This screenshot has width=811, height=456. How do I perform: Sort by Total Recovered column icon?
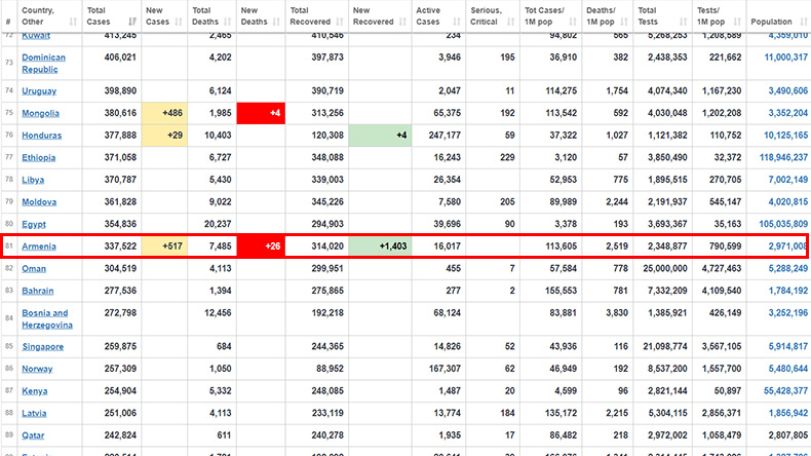point(340,22)
